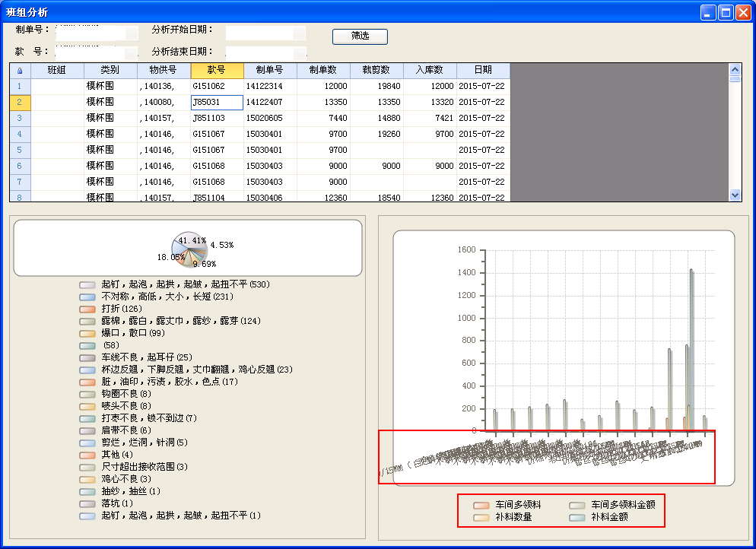Image resolution: width=756 pixels, height=549 pixels.
Task: Click the table scrollbar up arrow
Action: point(735,69)
